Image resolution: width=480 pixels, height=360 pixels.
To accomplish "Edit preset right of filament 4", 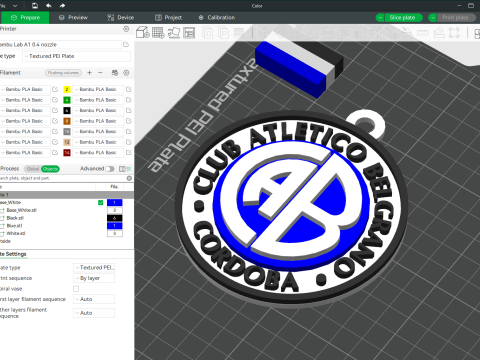I will pos(129,100).
